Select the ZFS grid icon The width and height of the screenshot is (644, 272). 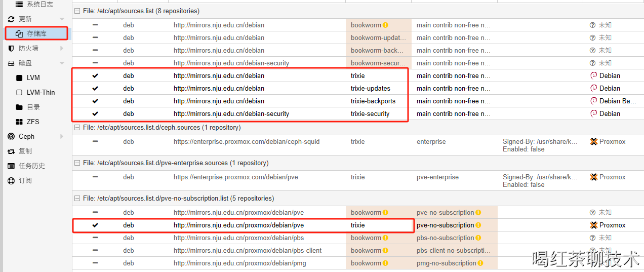(19, 122)
